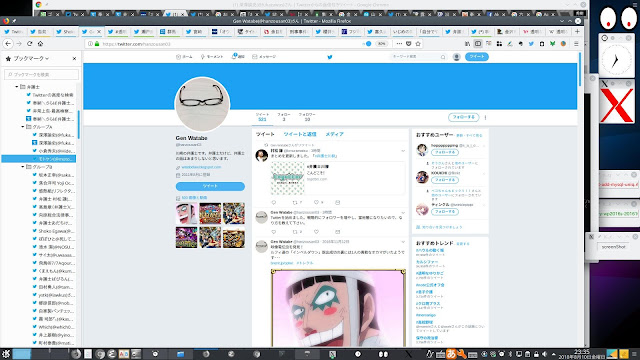
Task: Collapse the 弁護士 bookmark folder
Action: 17,87
